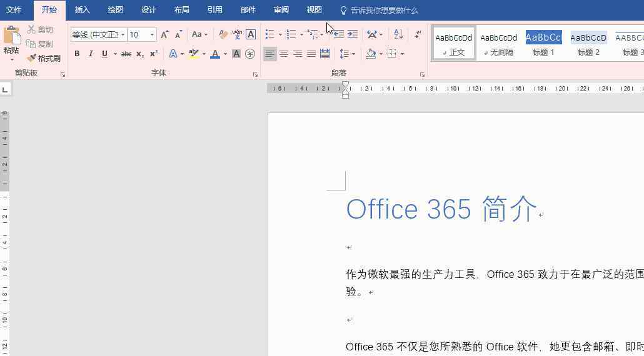The width and height of the screenshot is (644, 356).
Task: Center-align the paragraph text
Action: [x=284, y=54]
